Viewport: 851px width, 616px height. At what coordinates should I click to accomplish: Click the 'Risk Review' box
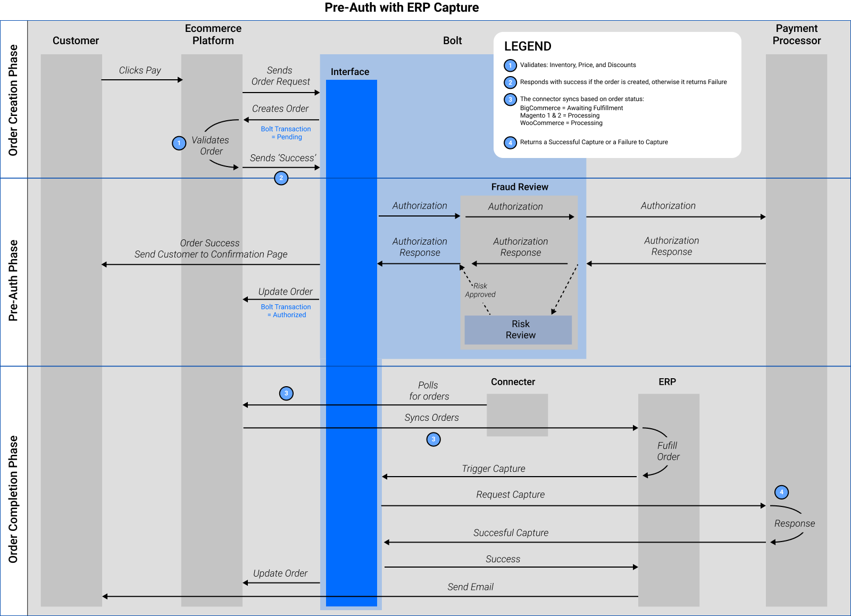point(518,330)
